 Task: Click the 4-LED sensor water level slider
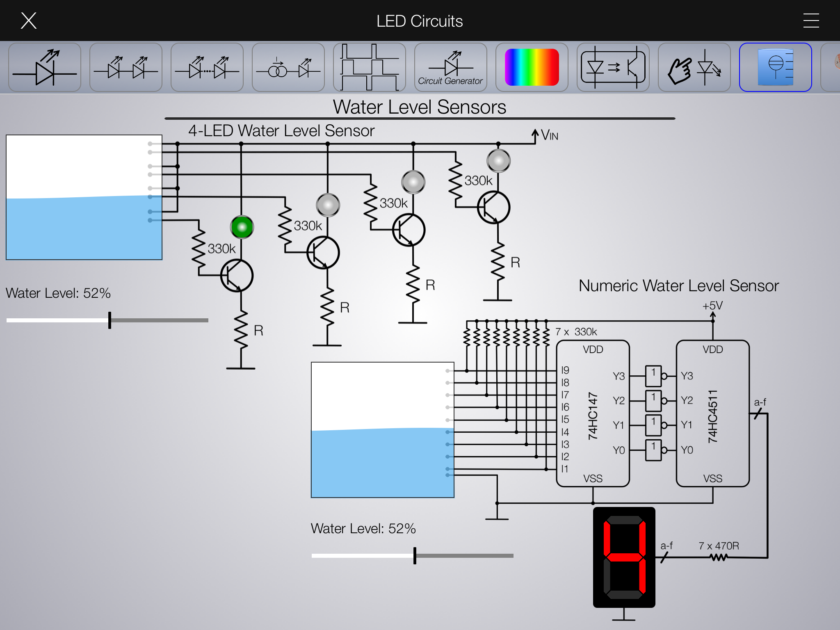(110, 320)
